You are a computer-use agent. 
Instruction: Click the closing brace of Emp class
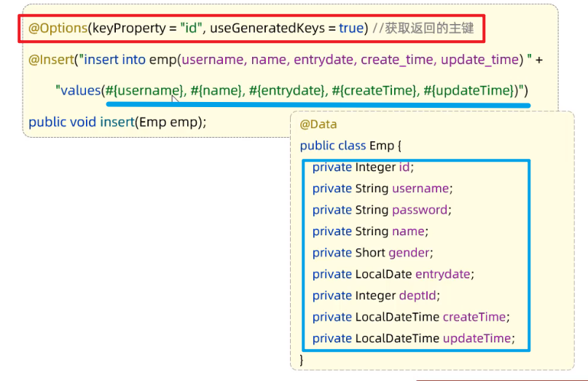point(302,359)
